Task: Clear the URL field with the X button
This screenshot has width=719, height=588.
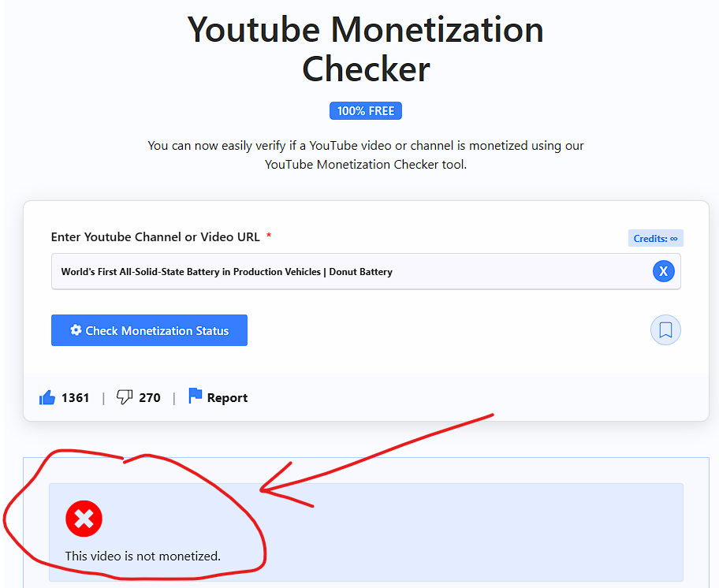Action: coord(663,271)
